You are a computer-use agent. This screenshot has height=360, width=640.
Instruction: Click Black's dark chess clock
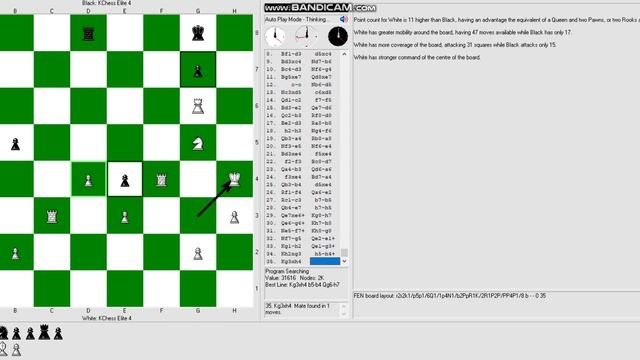(x=338, y=36)
